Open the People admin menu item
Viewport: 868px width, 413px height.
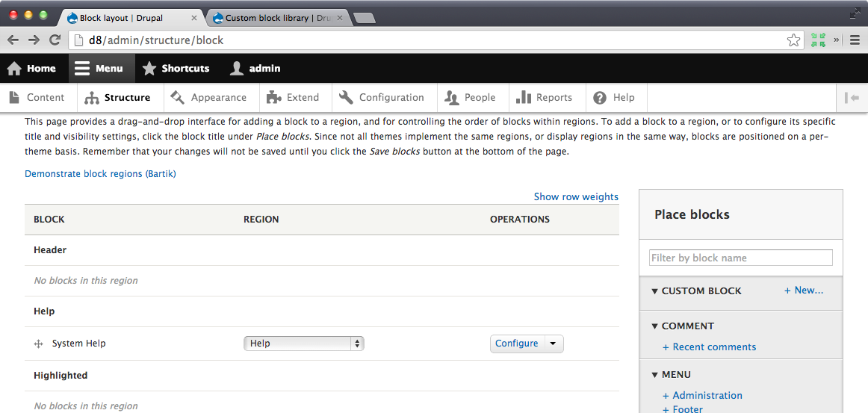(473, 97)
